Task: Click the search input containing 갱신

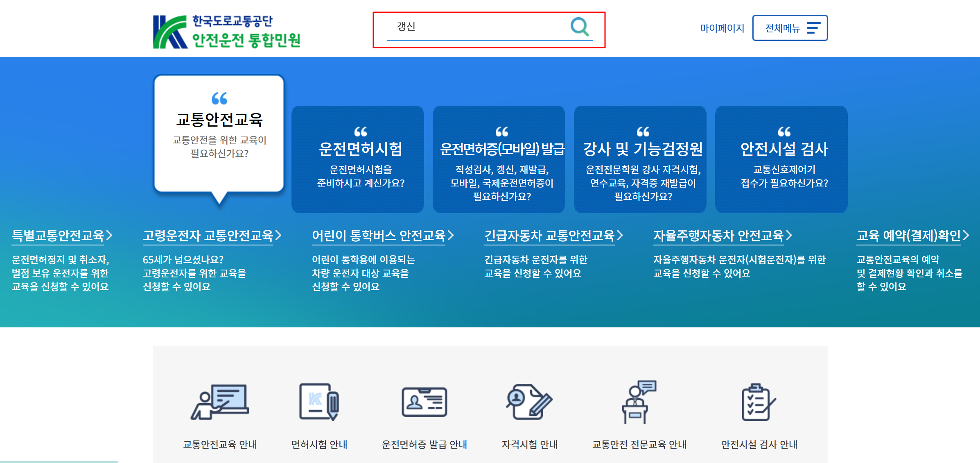Action: coord(483,27)
